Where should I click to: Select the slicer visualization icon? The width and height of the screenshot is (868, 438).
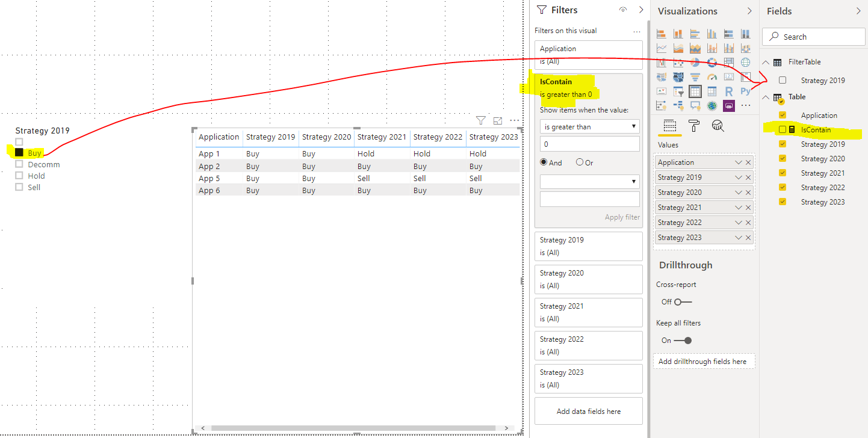(x=678, y=91)
